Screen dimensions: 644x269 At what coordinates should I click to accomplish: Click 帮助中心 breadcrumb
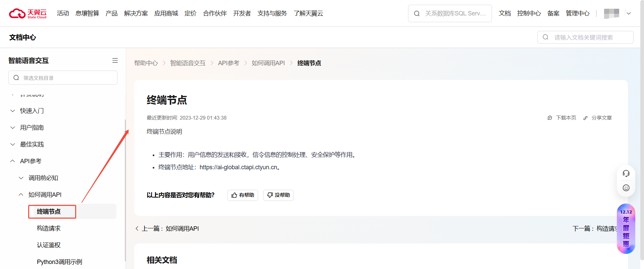146,63
